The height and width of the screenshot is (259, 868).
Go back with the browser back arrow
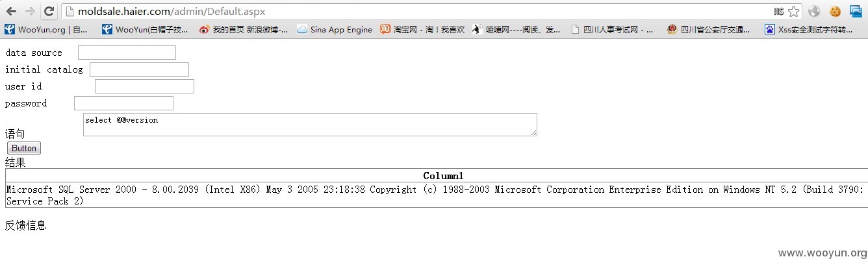tap(11, 11)
